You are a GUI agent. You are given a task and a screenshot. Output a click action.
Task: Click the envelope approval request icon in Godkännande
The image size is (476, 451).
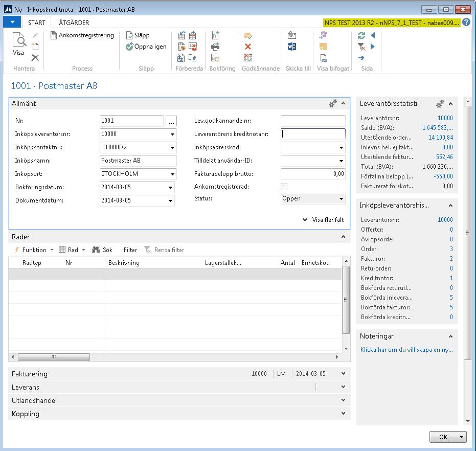tap(248, 36)
